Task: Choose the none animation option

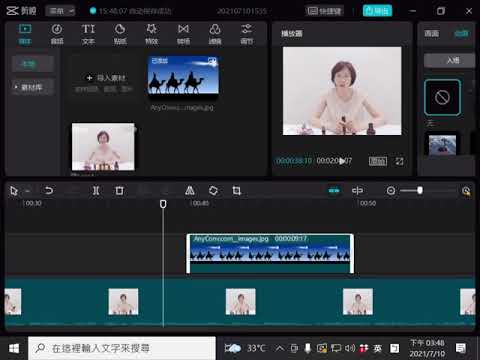Action: tap(442, 98)
